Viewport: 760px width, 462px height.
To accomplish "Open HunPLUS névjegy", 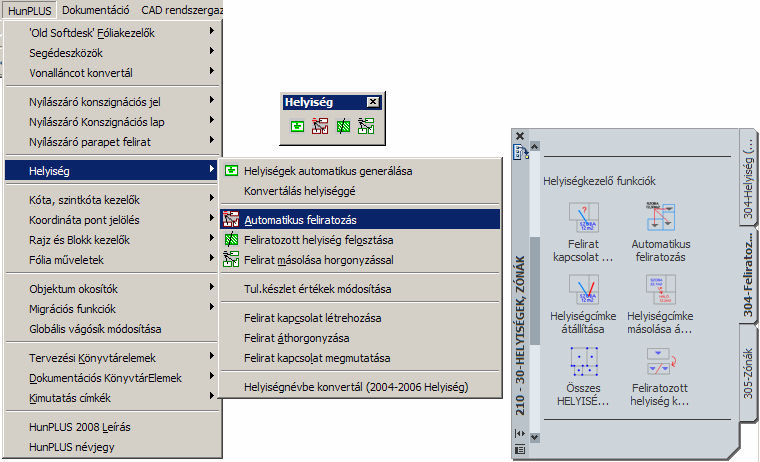I will click(x=111, y=446).
